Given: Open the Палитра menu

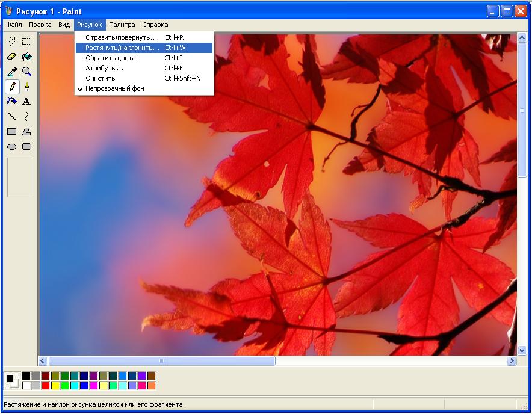Looking at the screenshot, I should point(122,25).
